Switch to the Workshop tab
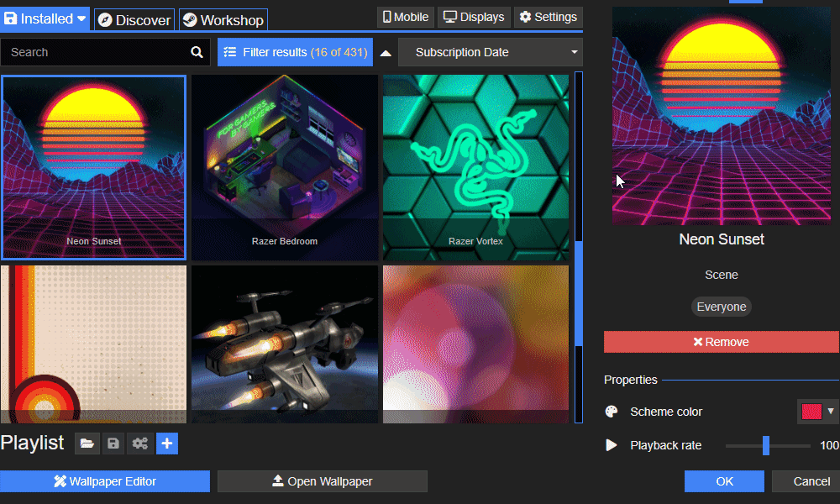Viewport: 840px width, 504px height. (223, 20)
